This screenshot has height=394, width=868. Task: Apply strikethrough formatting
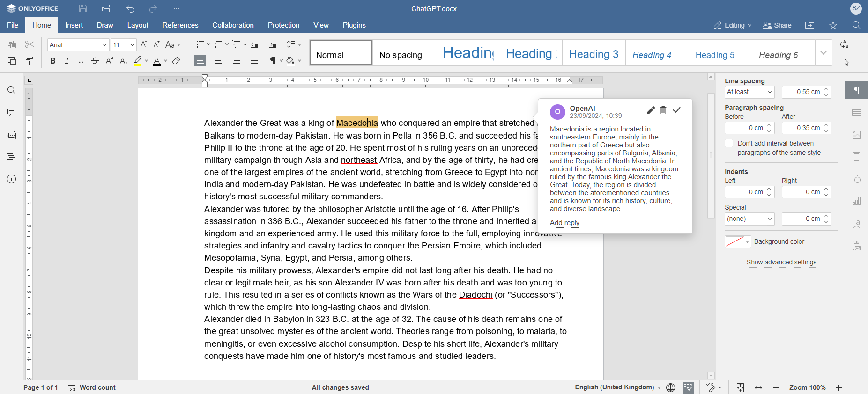(x=95, y=61)
